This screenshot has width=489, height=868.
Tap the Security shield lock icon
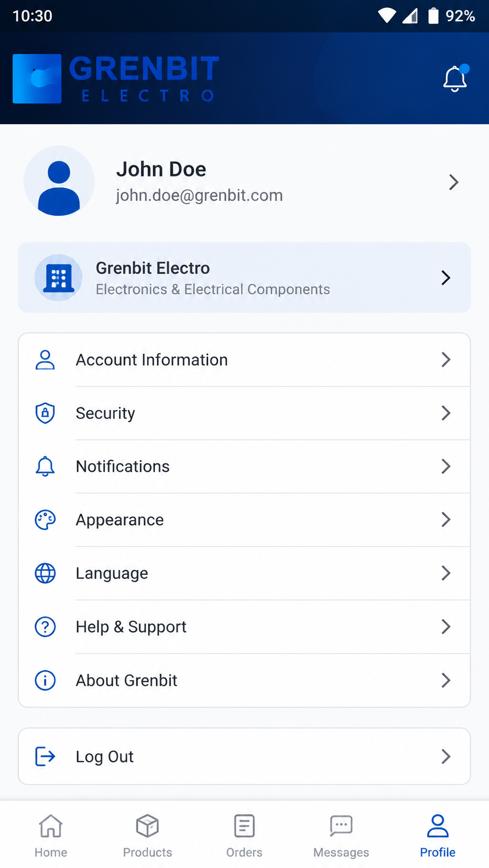tap(45, 413)
